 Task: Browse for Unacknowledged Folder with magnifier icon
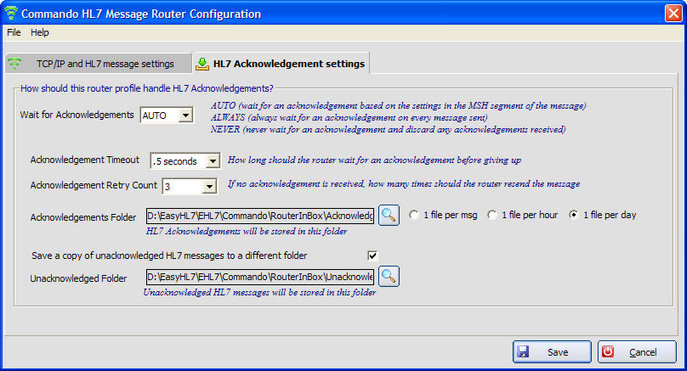tap(389, 276)
